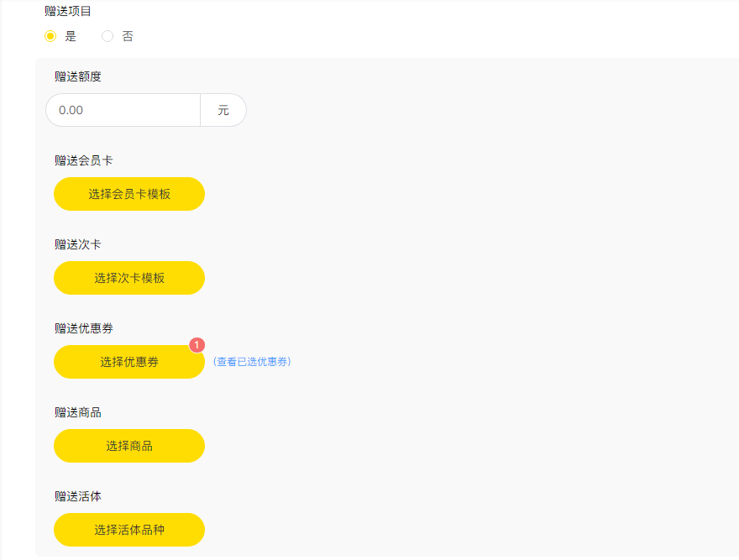This screenshot has width=739, height=560.
Task: Click the 选择商品 button
Action: [129, 446]
